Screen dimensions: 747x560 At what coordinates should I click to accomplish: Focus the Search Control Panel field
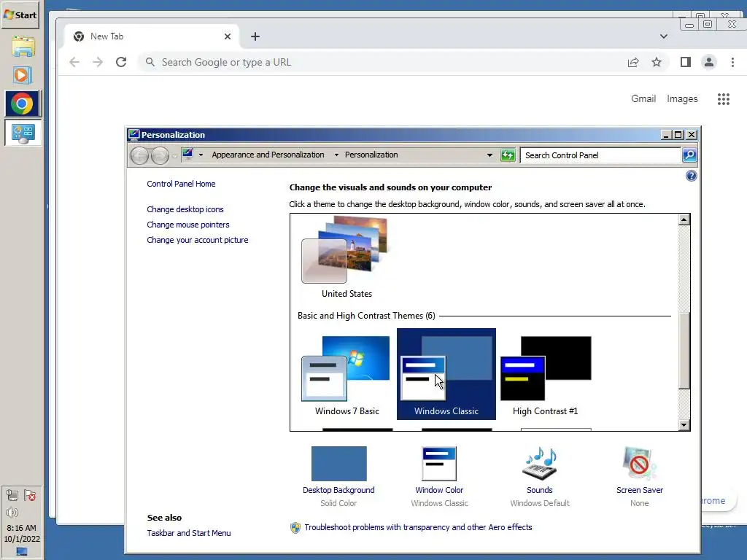600,155
